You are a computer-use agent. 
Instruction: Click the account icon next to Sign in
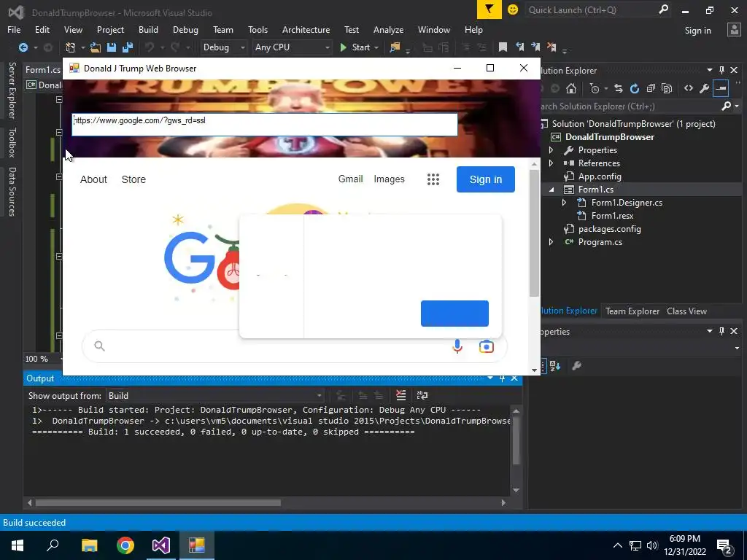(x=734, y=30)
